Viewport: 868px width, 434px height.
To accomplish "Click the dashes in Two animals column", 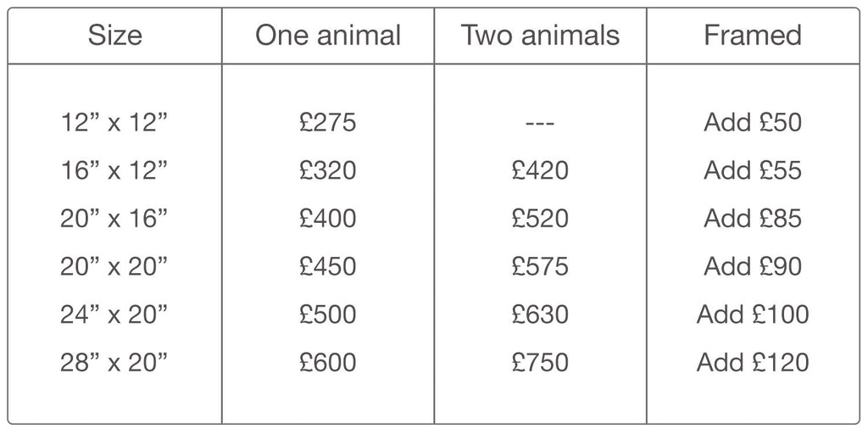I will [x=540, y=124].
